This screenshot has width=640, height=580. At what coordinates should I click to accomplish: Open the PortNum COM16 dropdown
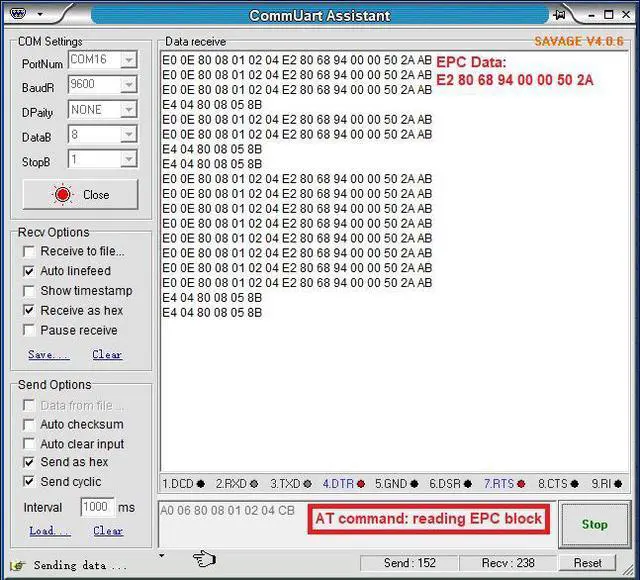coord(128,60)
